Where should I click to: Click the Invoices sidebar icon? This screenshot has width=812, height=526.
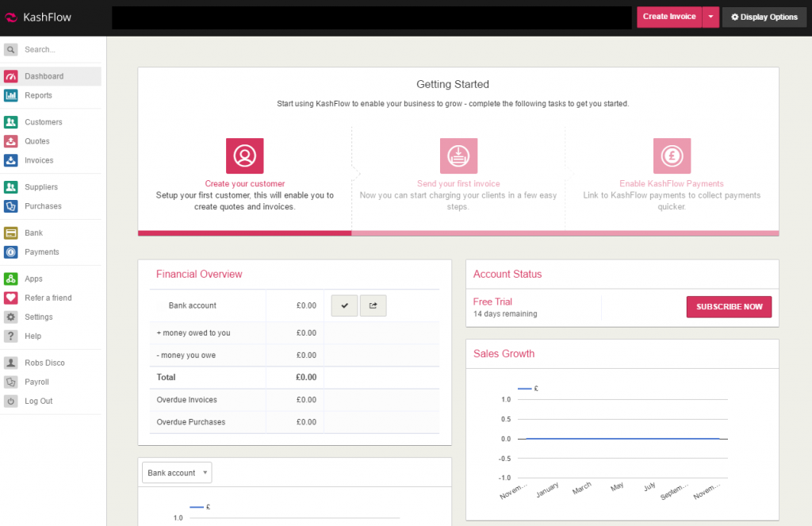(x=11, y=160)
